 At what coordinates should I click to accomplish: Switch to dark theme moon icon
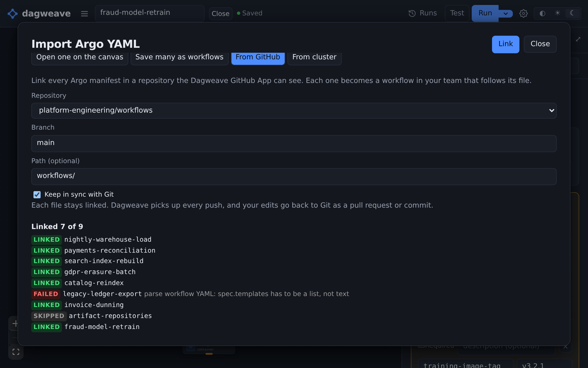click(572, 13)
